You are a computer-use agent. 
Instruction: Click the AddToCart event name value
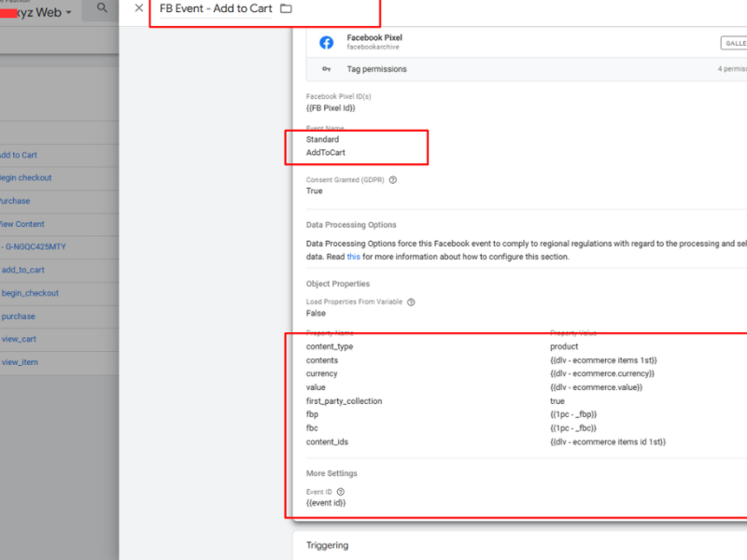click(x=325, y=152)
